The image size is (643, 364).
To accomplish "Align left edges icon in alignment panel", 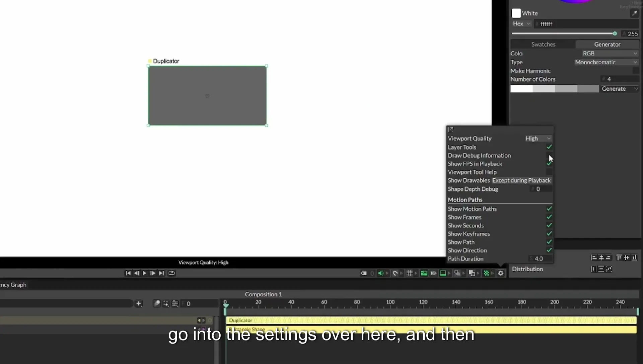I will click(594, 258).
